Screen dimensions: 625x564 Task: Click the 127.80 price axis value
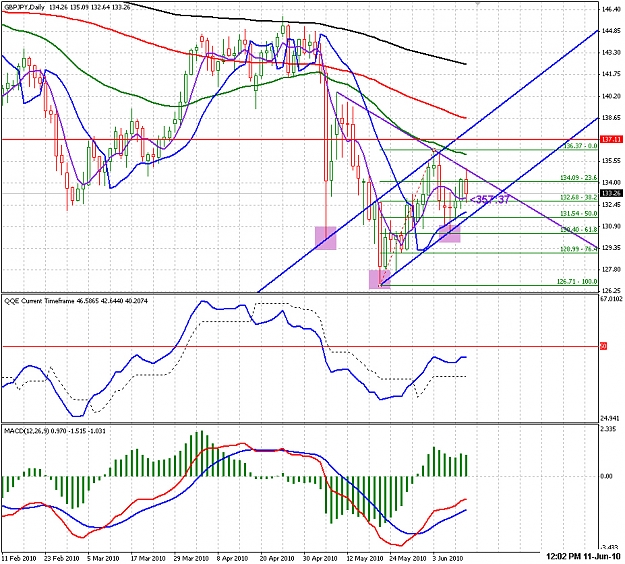(612, 269)
